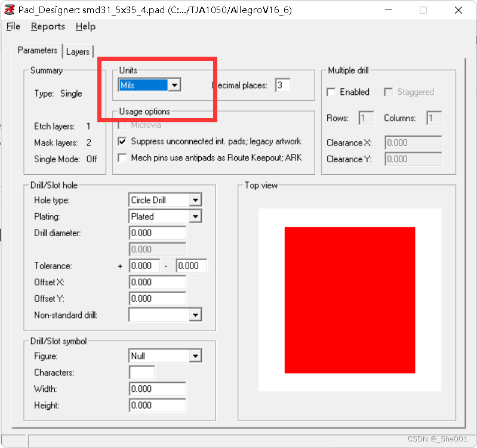Click the Offset X input field
The image size is (477, 448).
158,282
